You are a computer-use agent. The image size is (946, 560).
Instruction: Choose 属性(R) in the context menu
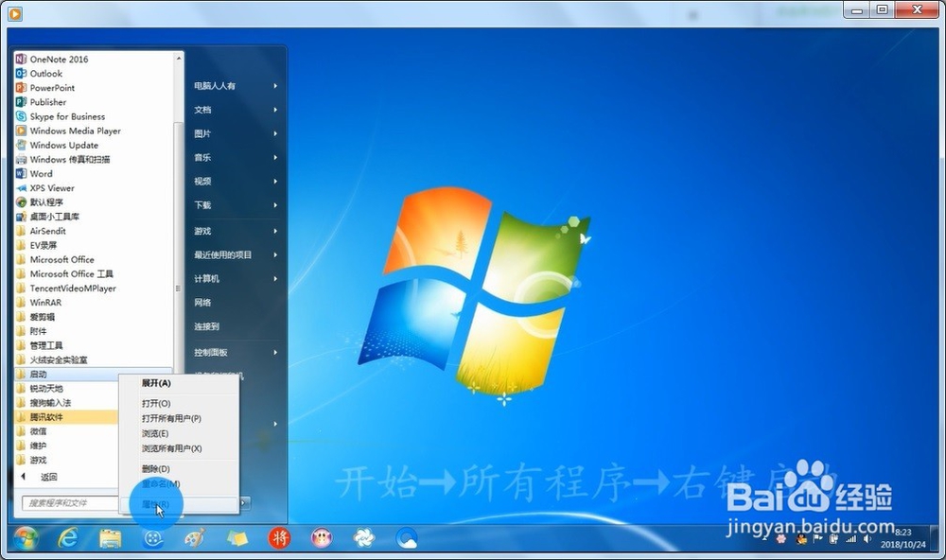point(179,504)
